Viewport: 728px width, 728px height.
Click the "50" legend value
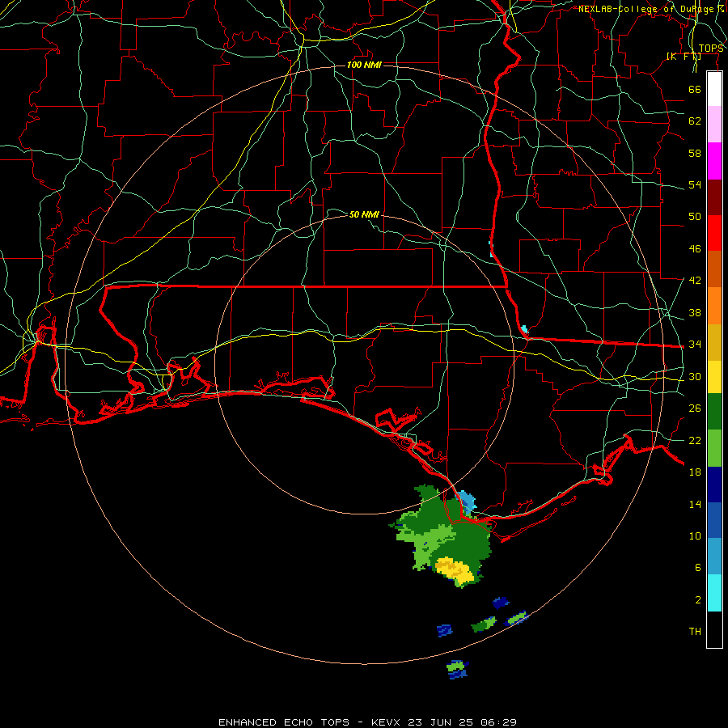pos(695,217)
